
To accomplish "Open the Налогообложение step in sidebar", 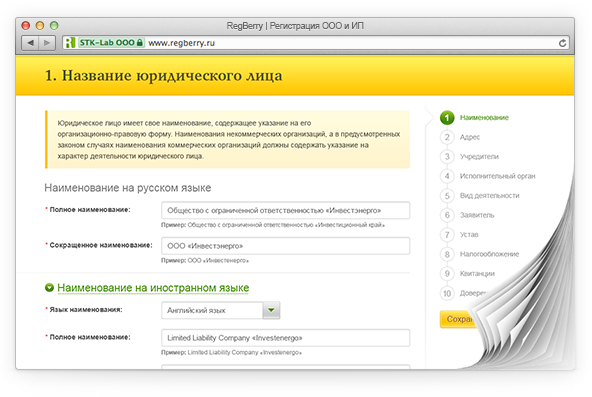I will [489, 254].
